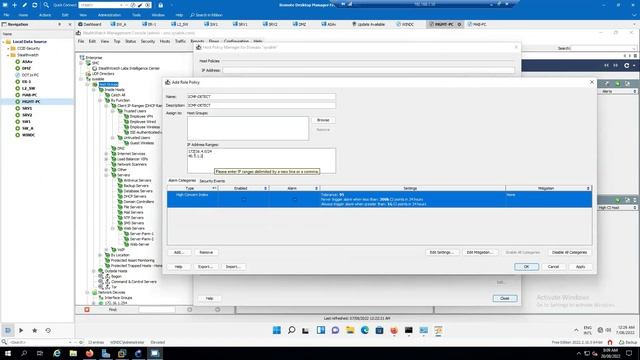Image resolution: width=640 pixels, height=360 pixels.
Task: Click the Disable All Categories button
Action: 569,252
